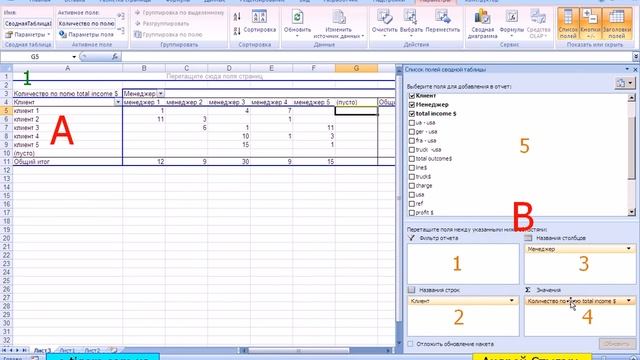This screenshot has width=640, height=360.
Task: Click Группировка по полю command
Action: 169,35
